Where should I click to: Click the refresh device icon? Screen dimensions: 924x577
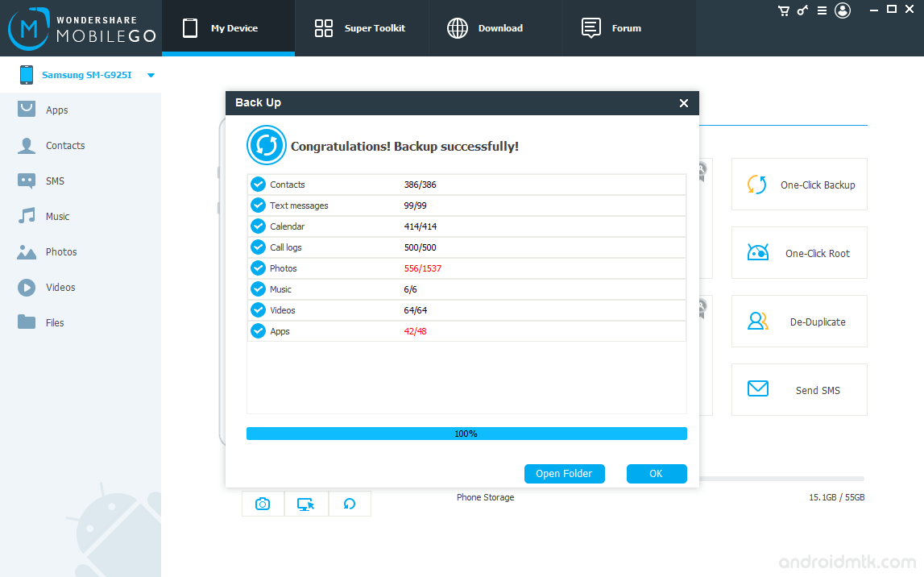click(x=350, y=504)
